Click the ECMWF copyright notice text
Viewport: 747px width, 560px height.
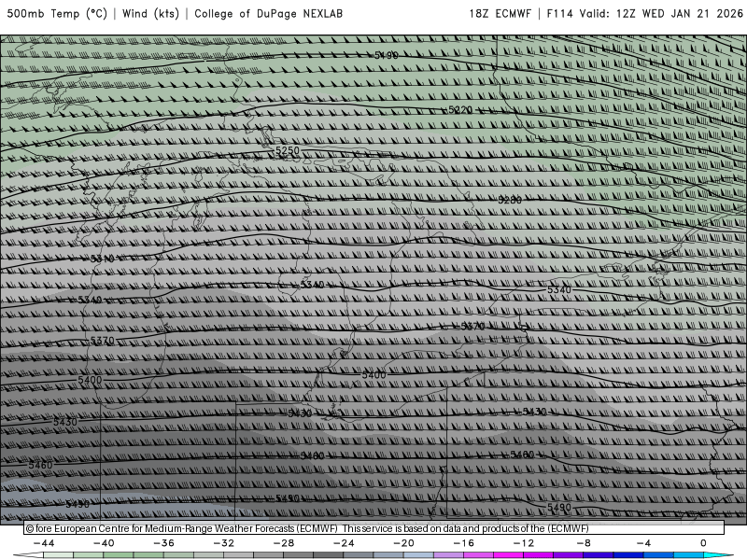click(x=307, y=528)
